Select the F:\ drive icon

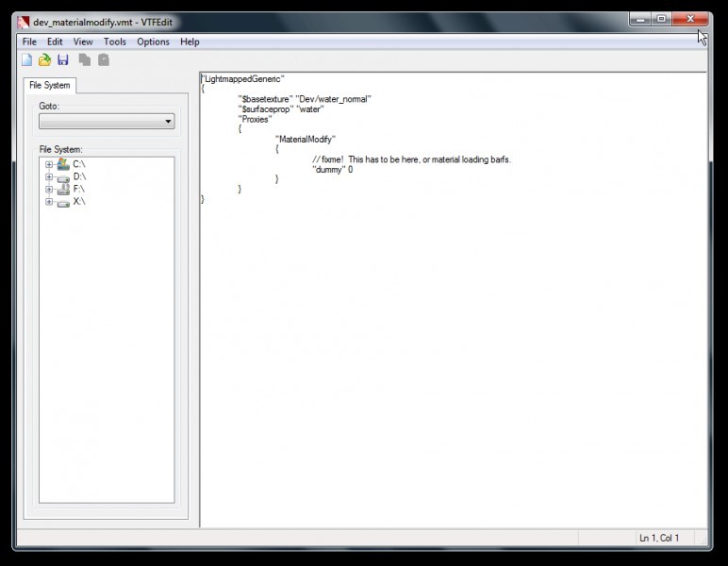[63, 189]
